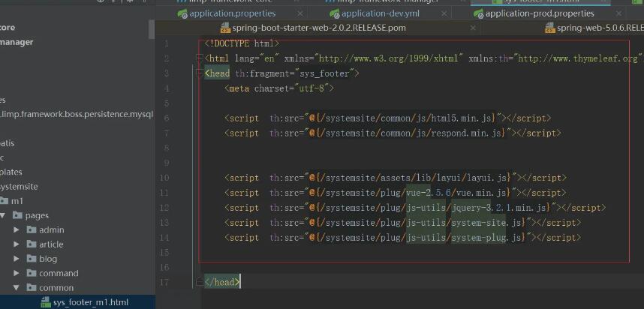Screen dimensions: 644x309
Task: Click the file icon on spring-boot-starter-web pom tab
Action: [x=225, y=28]
